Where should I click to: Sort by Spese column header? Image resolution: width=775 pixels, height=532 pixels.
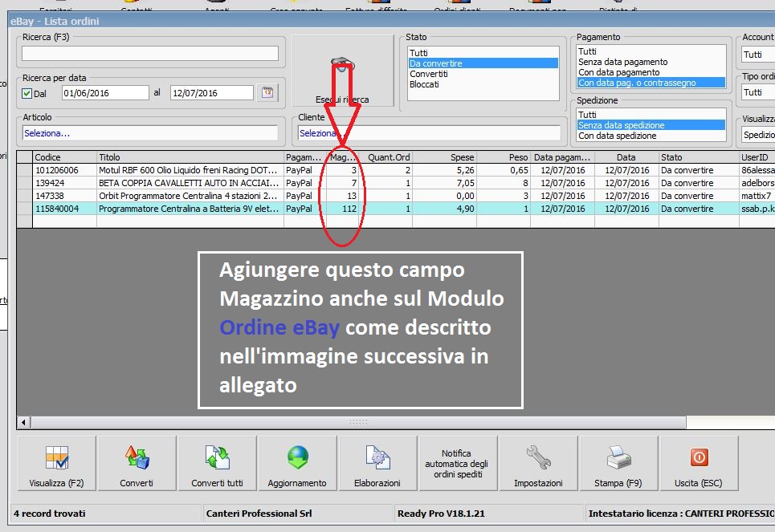(x=444, y=157)
